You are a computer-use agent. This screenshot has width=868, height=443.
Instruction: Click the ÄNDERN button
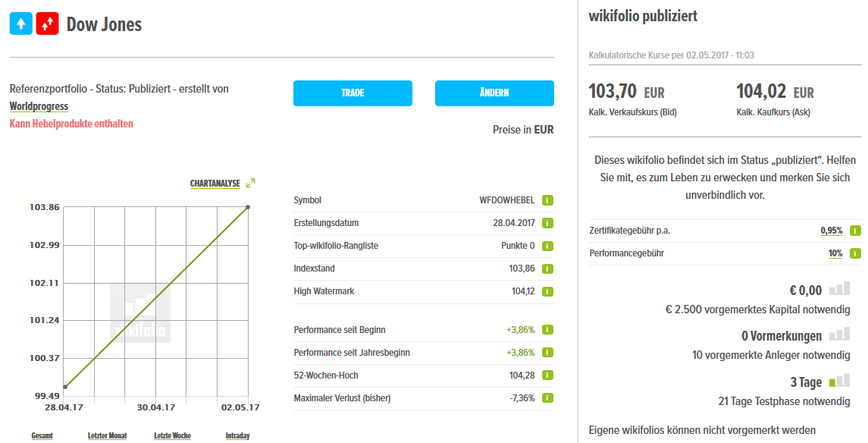[x=494, y=93]
